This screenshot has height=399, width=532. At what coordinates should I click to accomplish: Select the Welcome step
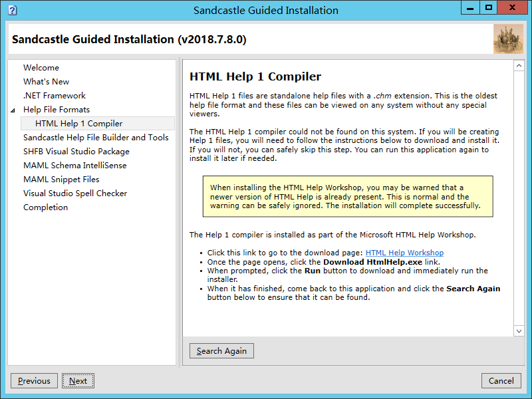[x=41, y=68]
